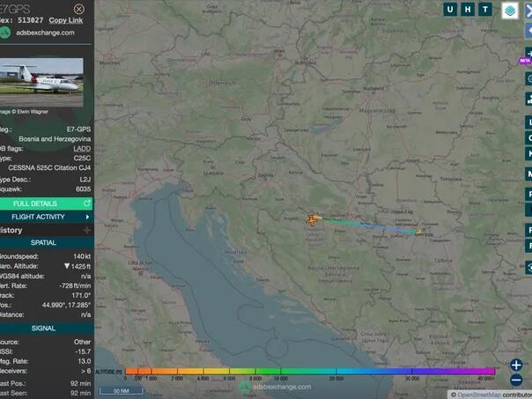Open the LADD database flag link
Image resolution: width=532 pixels, height=399 pixels.
(77, 148)
